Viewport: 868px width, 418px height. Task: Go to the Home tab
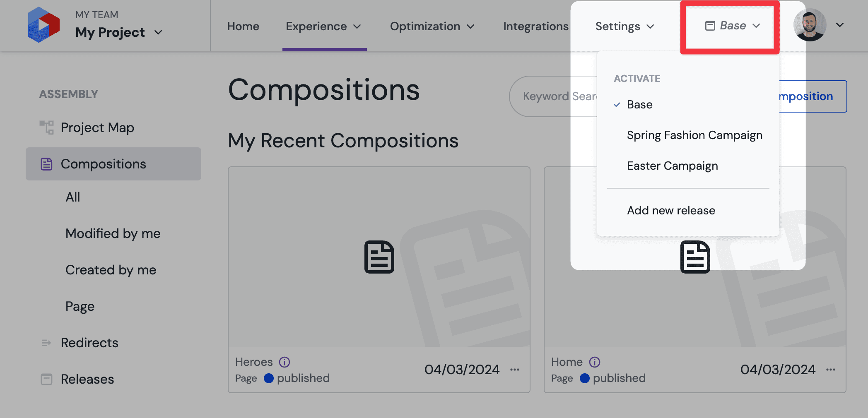pyautogui.click(x=243, y=26)
